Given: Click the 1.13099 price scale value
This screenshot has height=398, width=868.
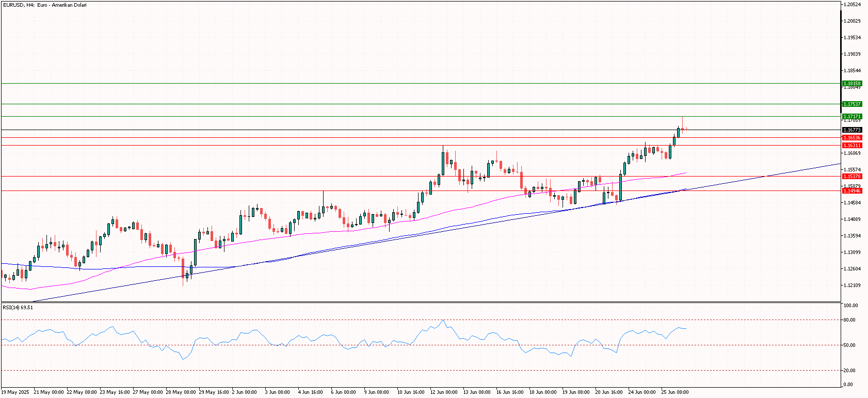Looking at the screenshot, I should coord(853,252).
